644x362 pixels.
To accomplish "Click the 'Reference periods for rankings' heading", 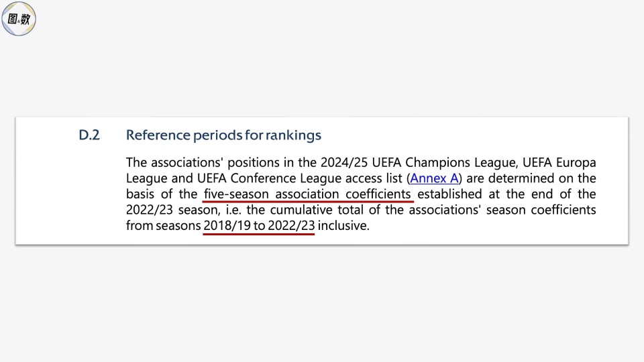I will pos(223,135).
